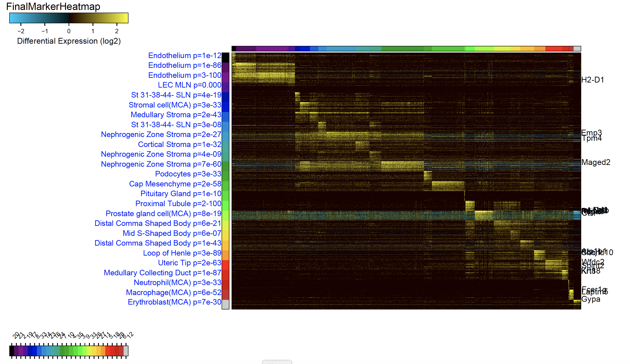630x364 pixels.
Task: Click Prostate gland cell(MCA) p=8e-19 label
Action: pyautogui.click(x=163, y=214)
